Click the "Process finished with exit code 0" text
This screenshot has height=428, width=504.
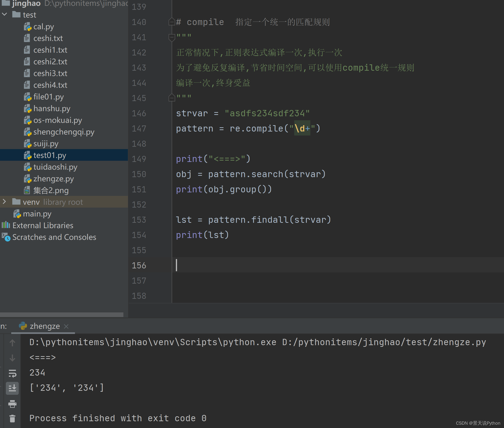click(118, 418)
